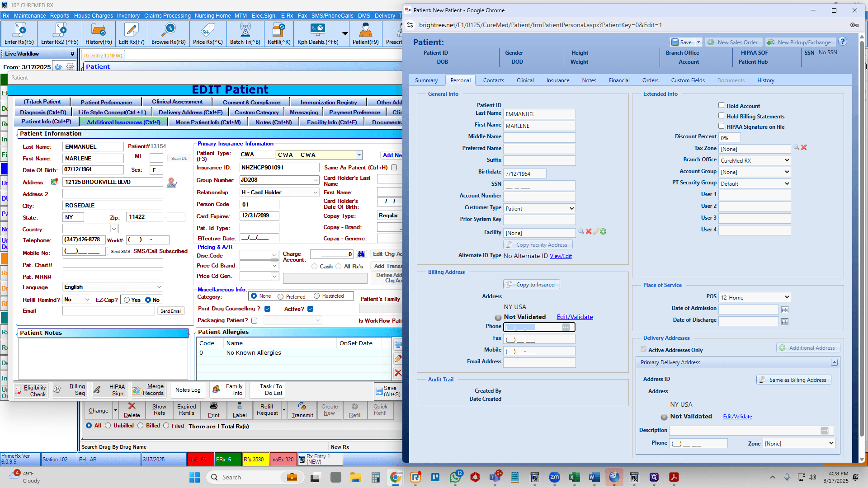Launch Browse Rx(F8) toolbar tool
Image resolution: width=868 pixels, height=488 pixels.
point(169,34)
